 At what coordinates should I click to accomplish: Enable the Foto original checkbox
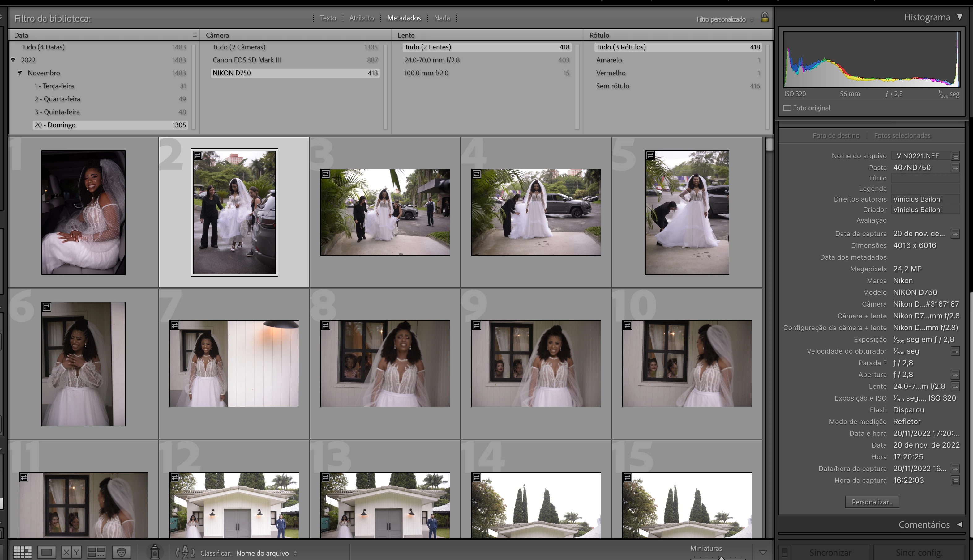pyautogui.click(x=787, y=108)
